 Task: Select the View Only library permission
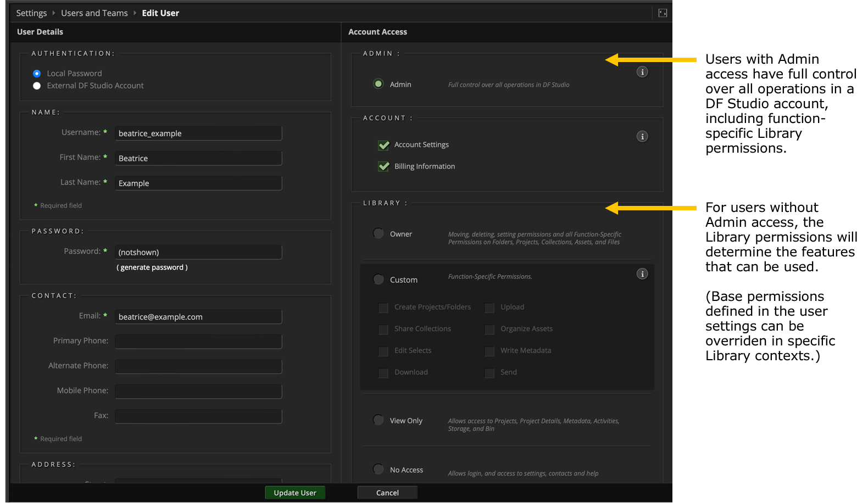click(x=378, y=420)
